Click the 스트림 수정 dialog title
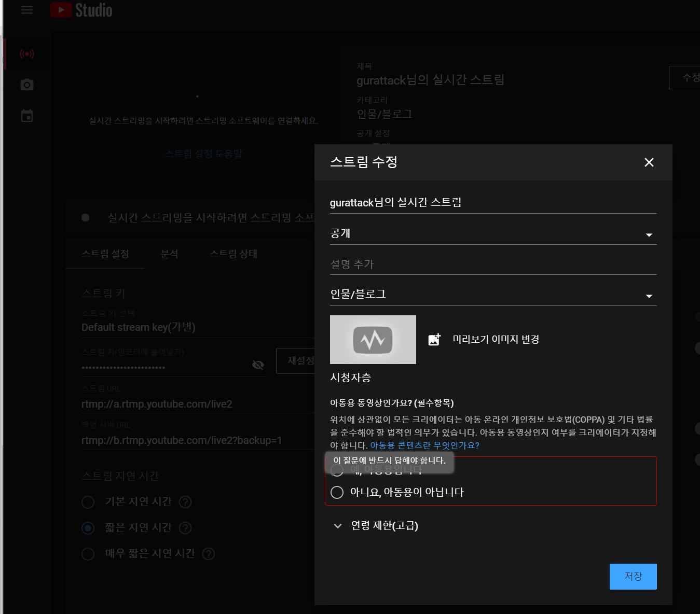This screenshot has height=614, width=700. tap(364, 162)
